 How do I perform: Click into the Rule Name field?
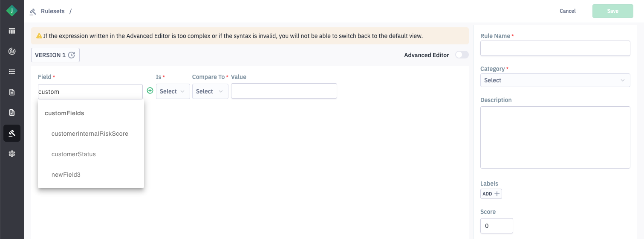[x=555, y=48]
